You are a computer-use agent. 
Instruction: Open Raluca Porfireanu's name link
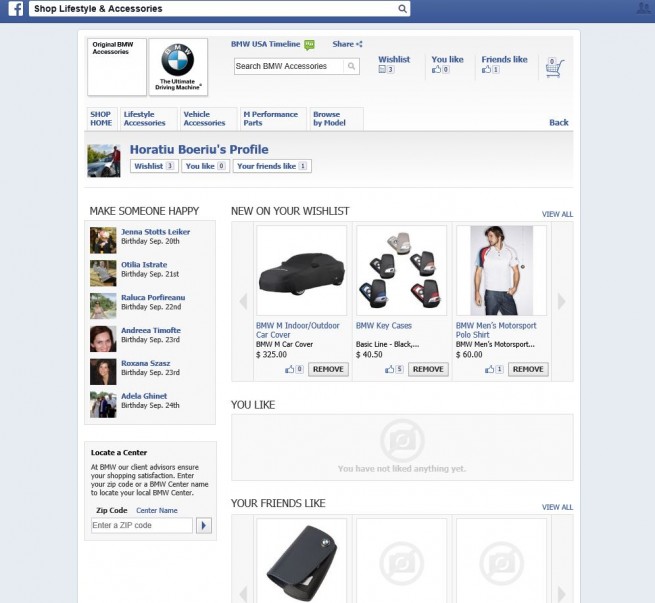(x=153, y=297)
